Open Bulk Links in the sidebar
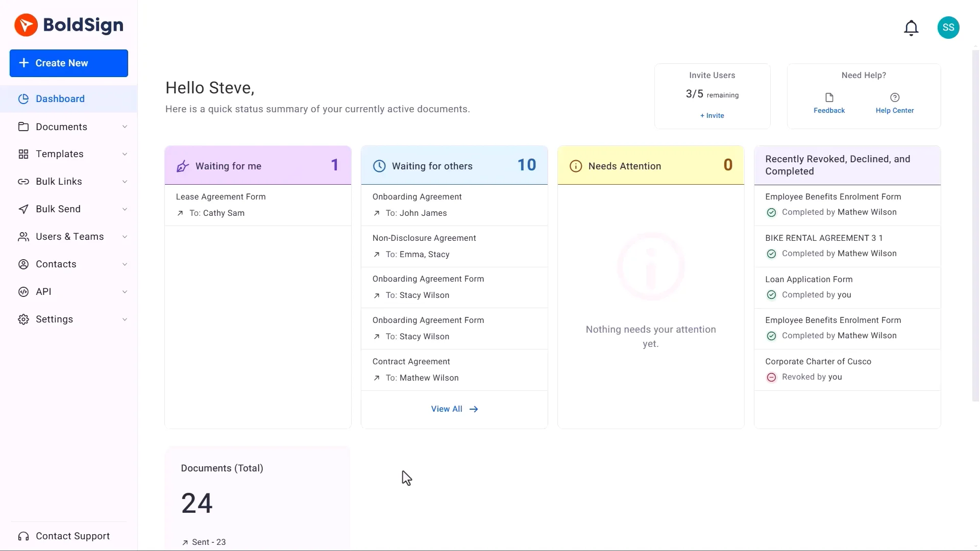This screenshot has width=980, height=551. [x=59, y=182]
